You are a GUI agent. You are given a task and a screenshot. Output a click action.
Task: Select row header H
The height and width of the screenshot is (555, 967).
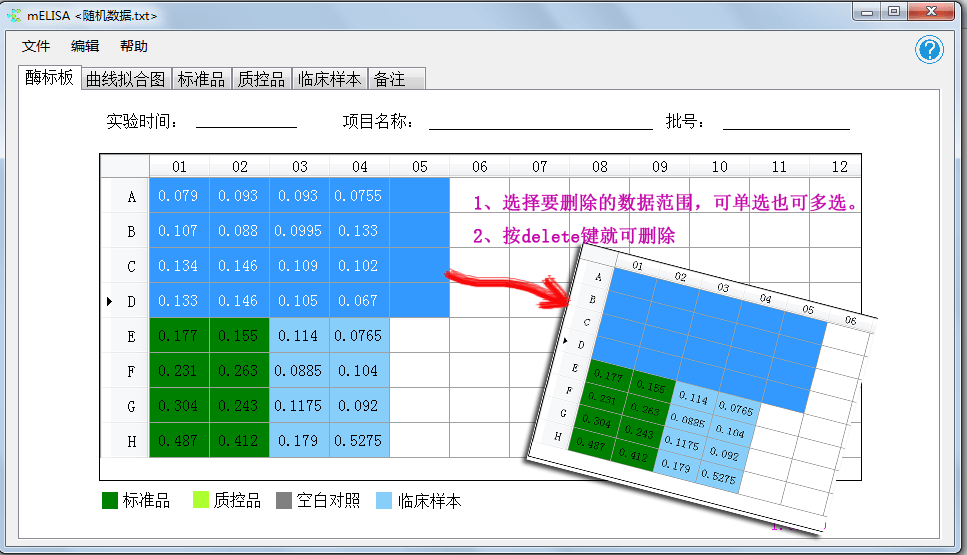click(125, 440)
